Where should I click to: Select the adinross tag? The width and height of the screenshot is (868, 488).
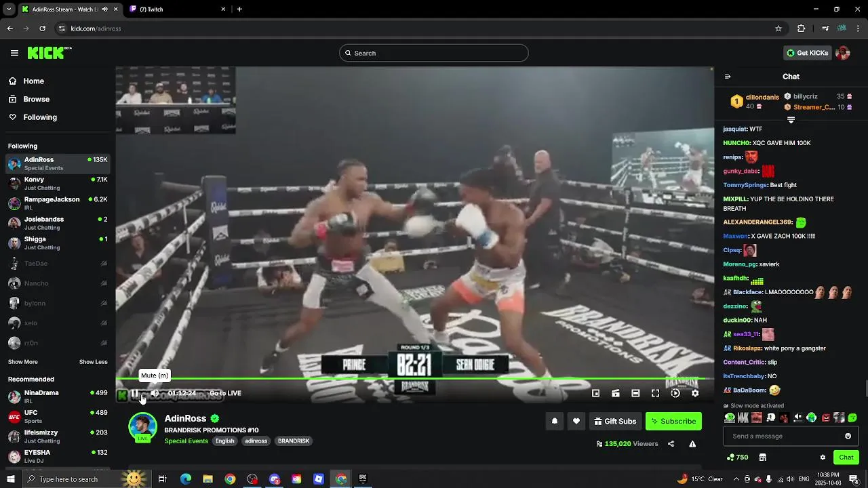[256, 441]
